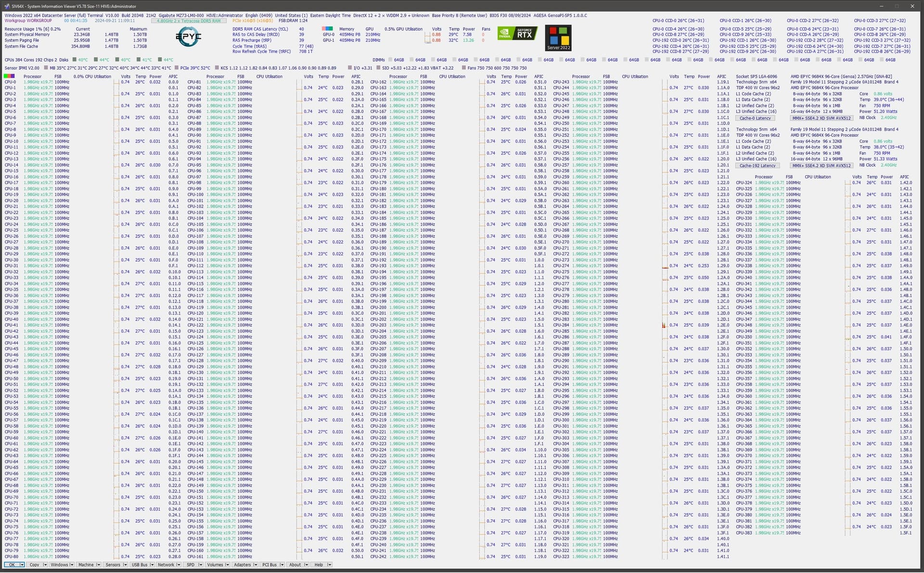The height and width of the screenshot is (573, 924).
Task: Click the Fans sensor square icon
Action: (463, 68)
